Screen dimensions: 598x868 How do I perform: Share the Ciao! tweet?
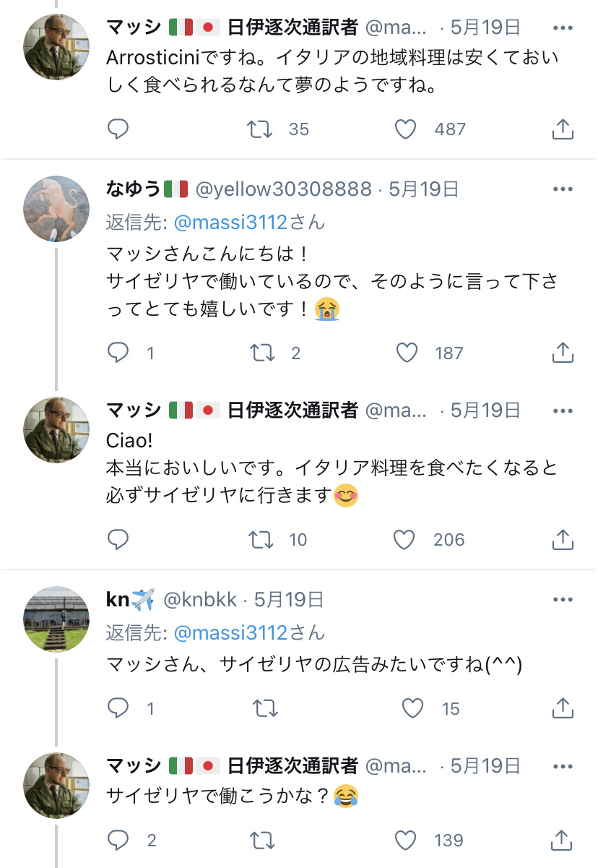[x=563, y=540]
